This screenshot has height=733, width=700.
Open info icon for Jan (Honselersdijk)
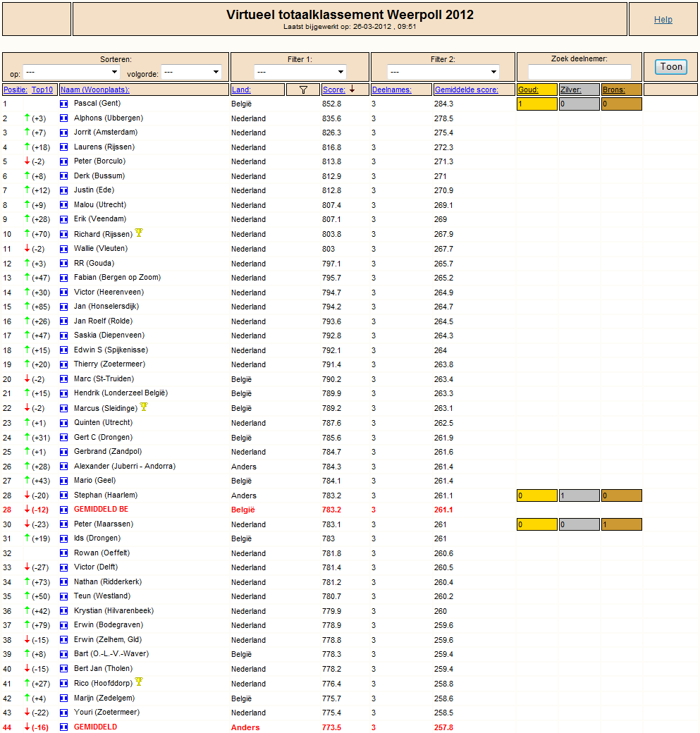pyautogui.click(x=63, y=307)
